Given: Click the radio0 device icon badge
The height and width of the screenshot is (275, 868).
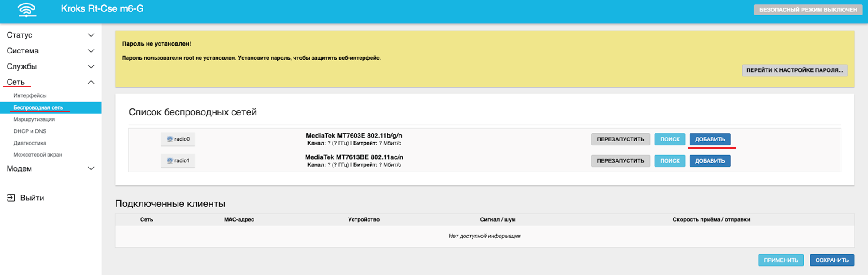Looking at the screenshot, I should (178, 139).
